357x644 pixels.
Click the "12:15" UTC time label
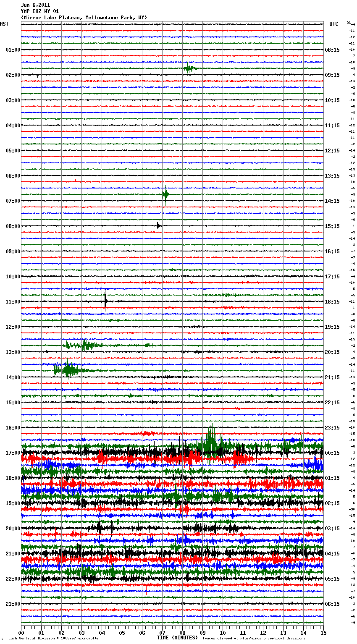[x=332, y=151]
